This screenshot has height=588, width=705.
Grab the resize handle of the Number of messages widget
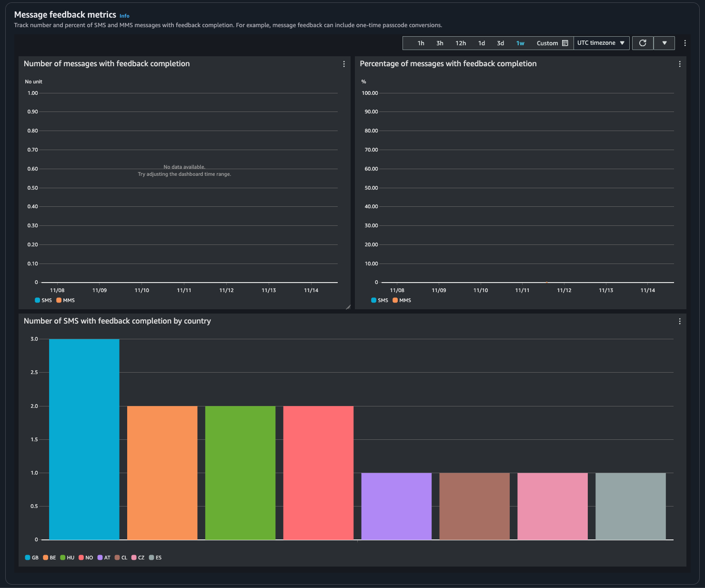point(348,307)
